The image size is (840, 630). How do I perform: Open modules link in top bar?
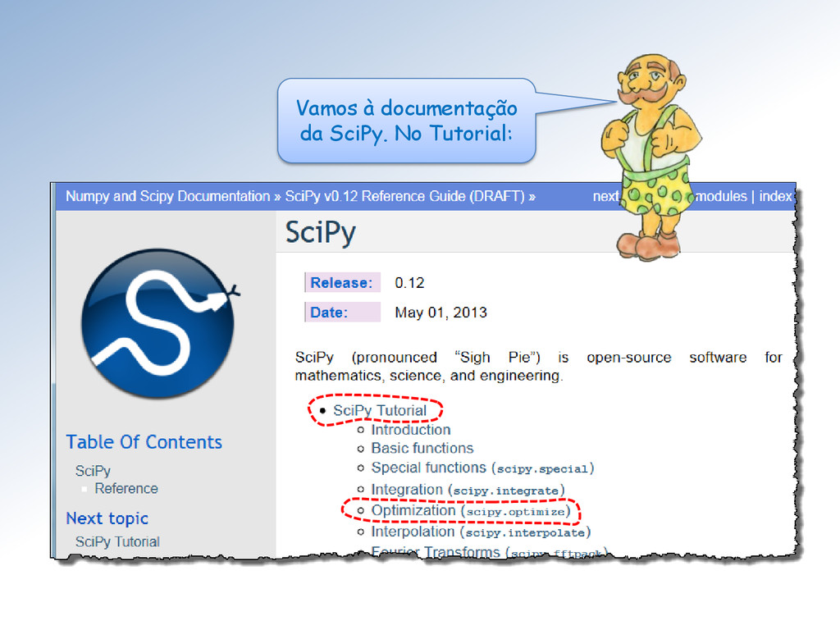click(x=720, y=197)
